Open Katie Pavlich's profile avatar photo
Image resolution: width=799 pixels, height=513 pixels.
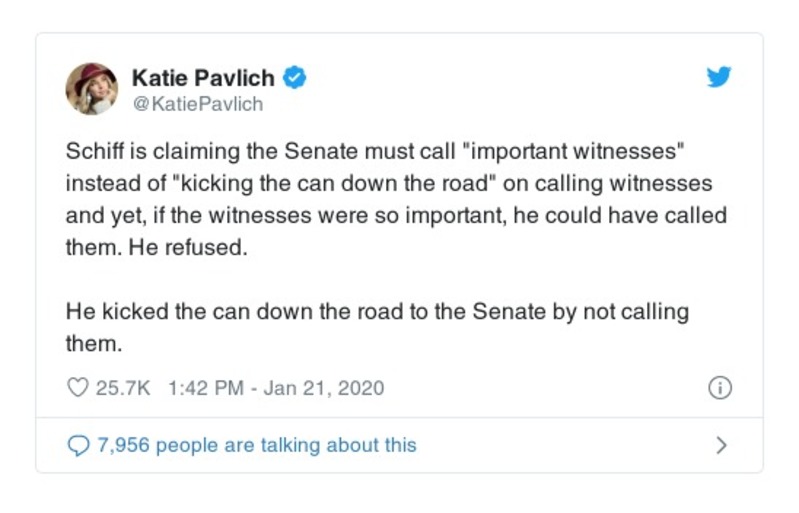(x=92, y=88)
